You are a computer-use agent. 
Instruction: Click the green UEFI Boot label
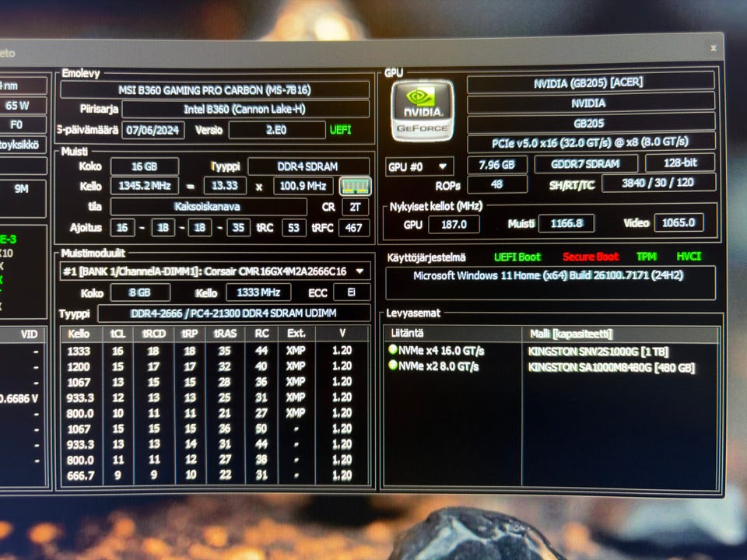pyautogui.click(x=517, y=257)
